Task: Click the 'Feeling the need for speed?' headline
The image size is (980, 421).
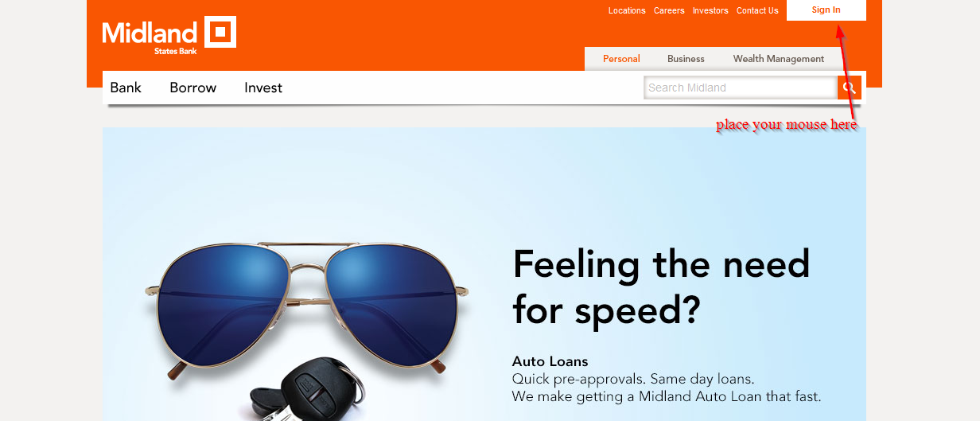Action: coord(662,287)
